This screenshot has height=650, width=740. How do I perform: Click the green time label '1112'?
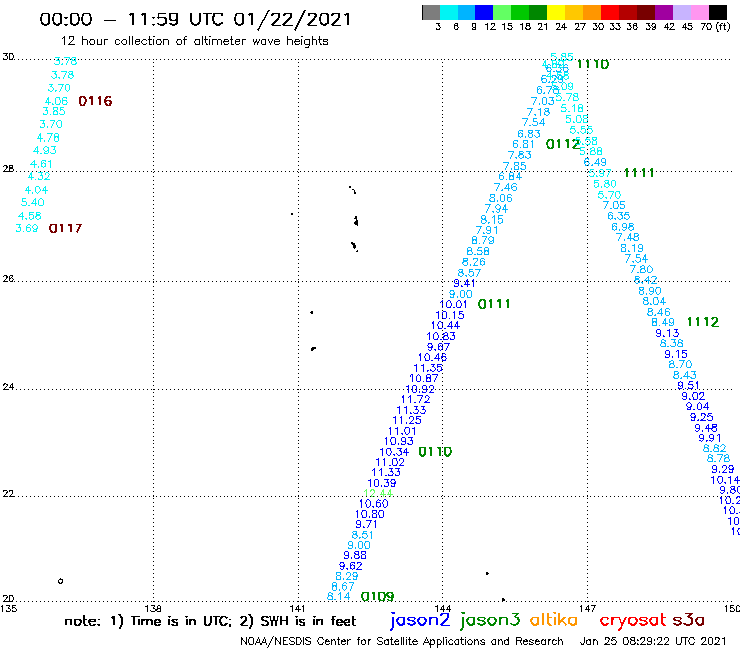703,322
